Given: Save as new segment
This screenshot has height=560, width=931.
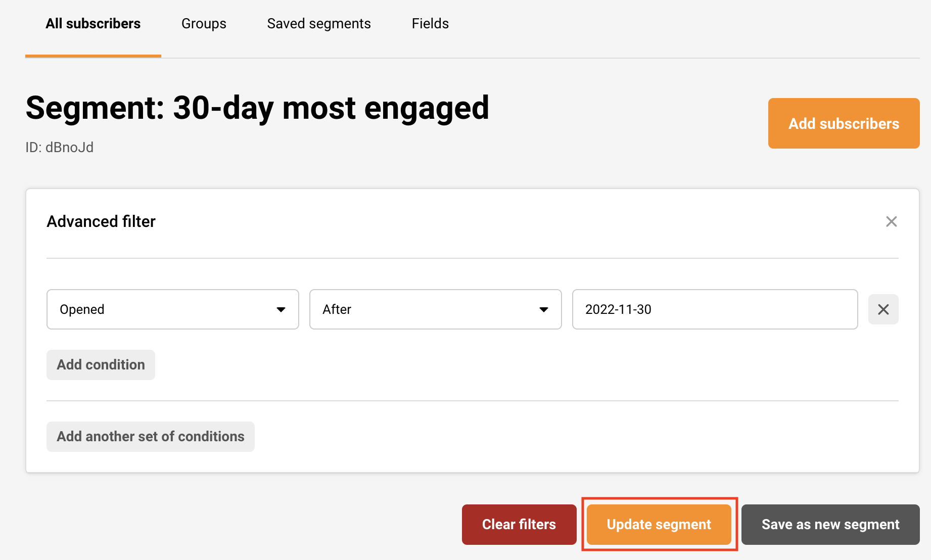Looking at the screenshot, I should (830, 525).
